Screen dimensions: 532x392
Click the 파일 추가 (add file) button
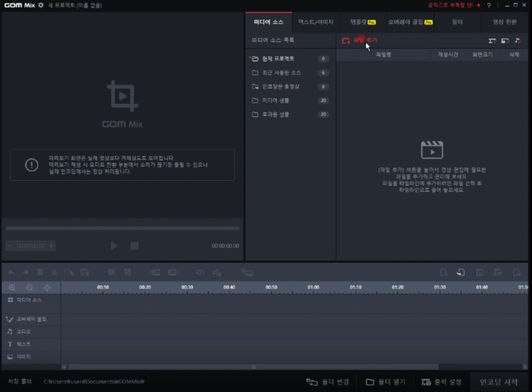[x=359, y=41]
